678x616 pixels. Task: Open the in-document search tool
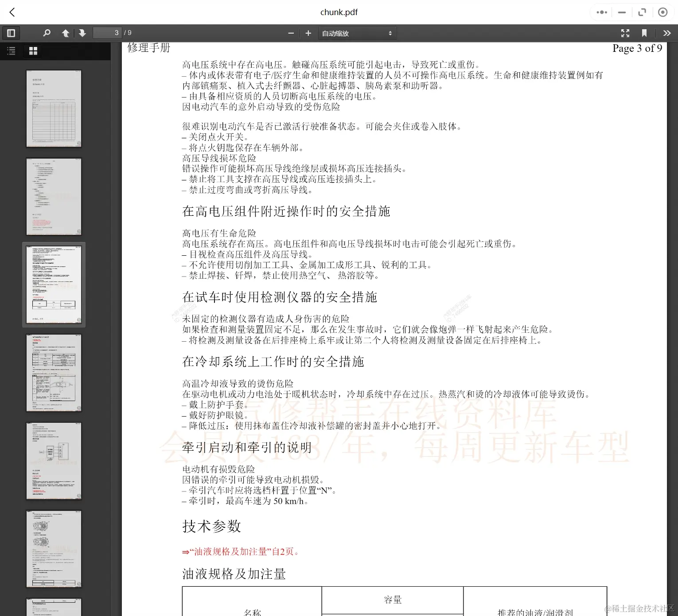coord(47,33)
